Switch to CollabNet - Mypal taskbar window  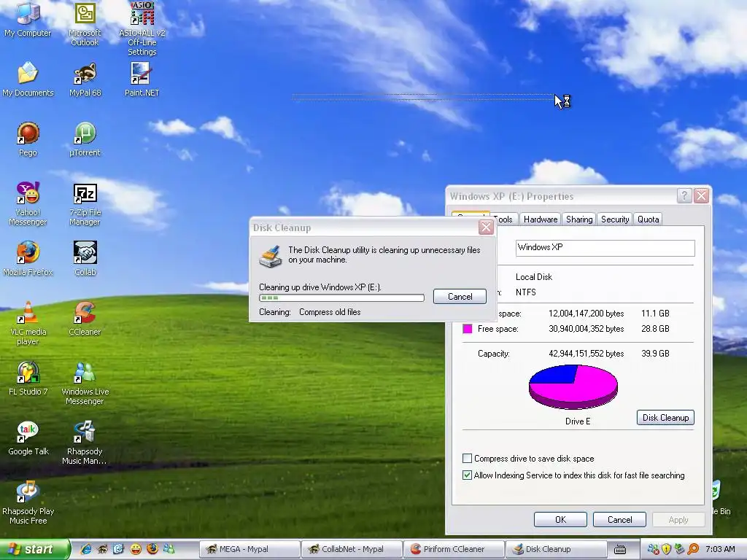point(352,549)
